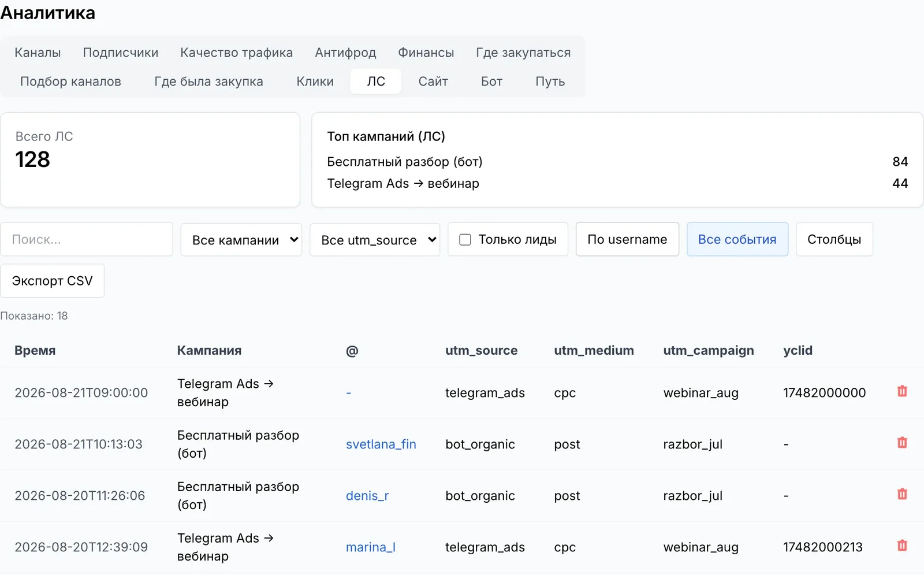Screen dimensions: 924x575
Task: Open the denis_r username link
Action: pyautogui.click(x=367, y=495)
